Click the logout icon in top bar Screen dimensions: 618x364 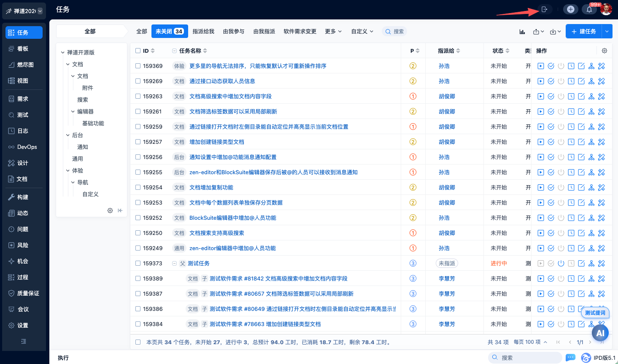(x=544, y=9)
